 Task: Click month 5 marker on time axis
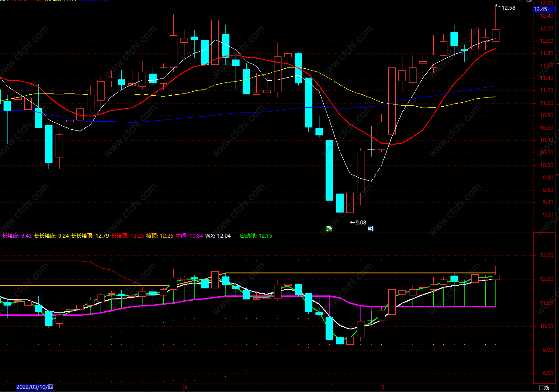tap(383, 388)
